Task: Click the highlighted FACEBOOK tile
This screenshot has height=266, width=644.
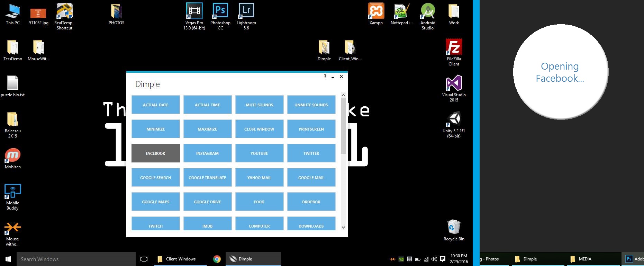Action: [x=156, y=153]
